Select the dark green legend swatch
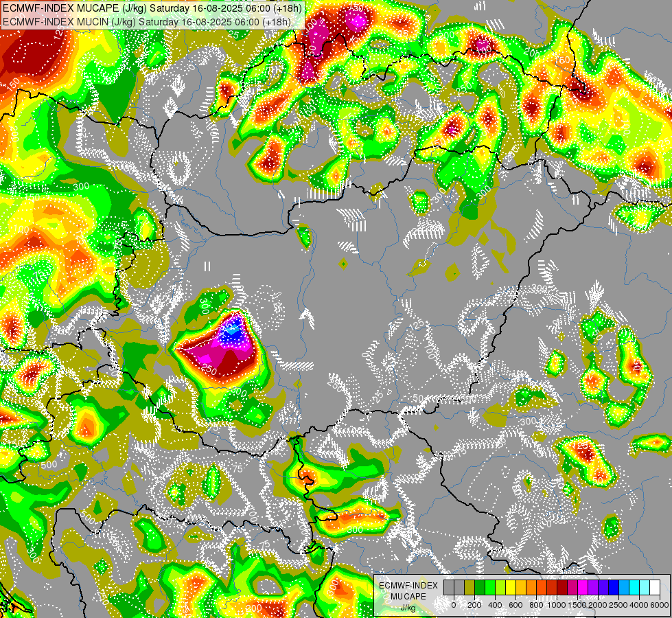 (x=480, y=587)
